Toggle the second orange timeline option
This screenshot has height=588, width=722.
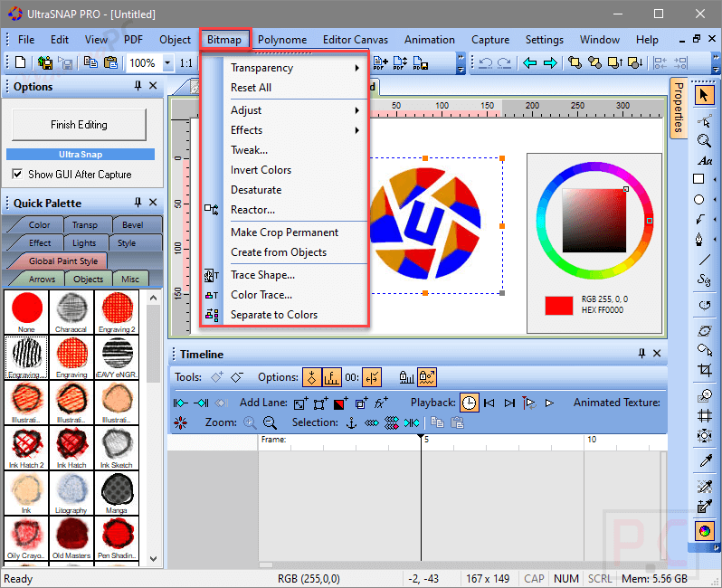(331, 377)
